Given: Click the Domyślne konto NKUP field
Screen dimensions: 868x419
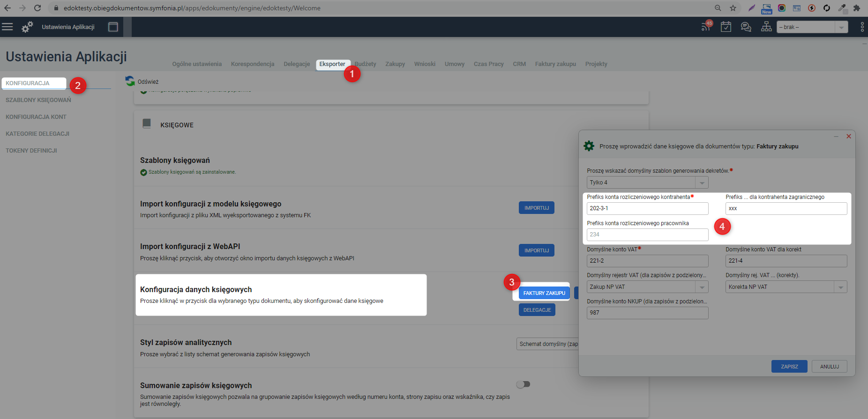Looking at the screenshot, I should (x=647, y=313).
